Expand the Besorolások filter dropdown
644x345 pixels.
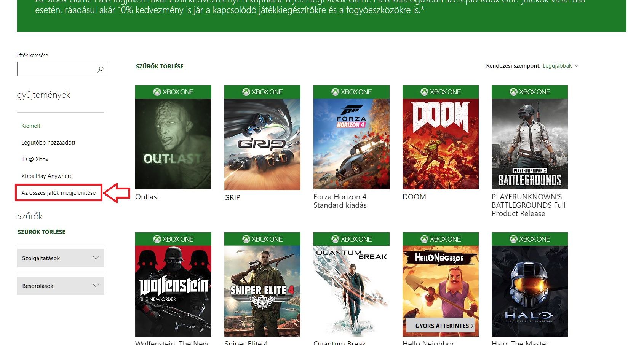[61, 286]
